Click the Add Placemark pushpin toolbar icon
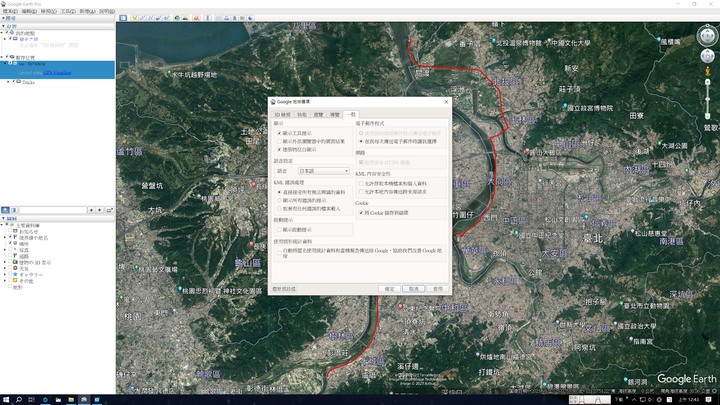This screenshot has width=720, height=405. tap(134, 18)
